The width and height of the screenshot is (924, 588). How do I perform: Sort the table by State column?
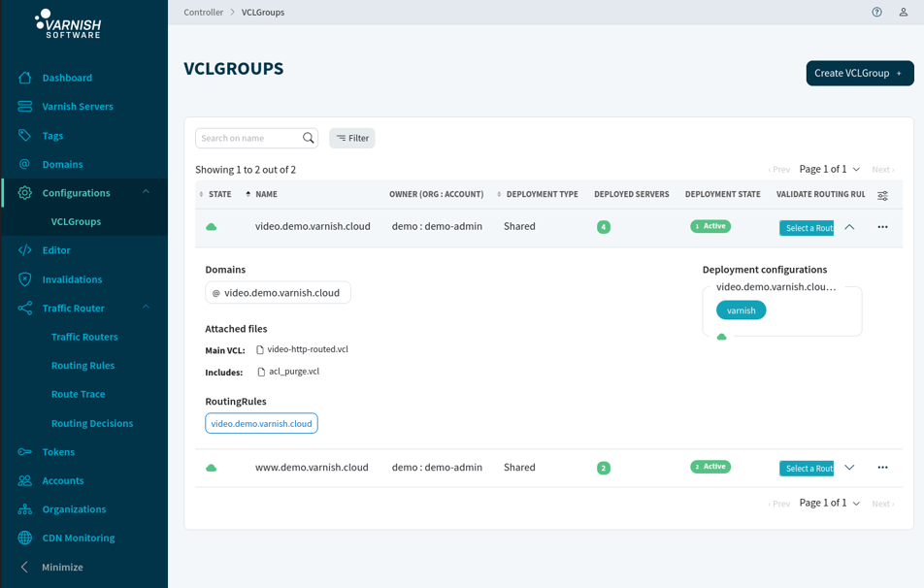tap(215, 194)
